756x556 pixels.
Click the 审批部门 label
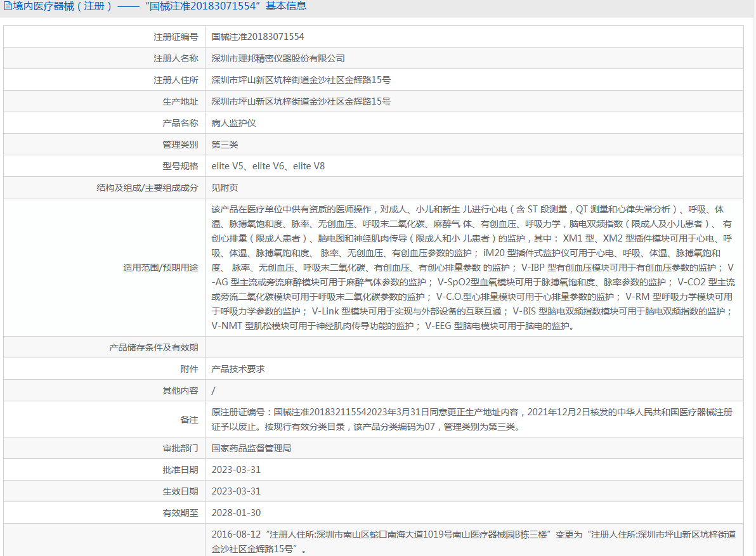(180, 449)
